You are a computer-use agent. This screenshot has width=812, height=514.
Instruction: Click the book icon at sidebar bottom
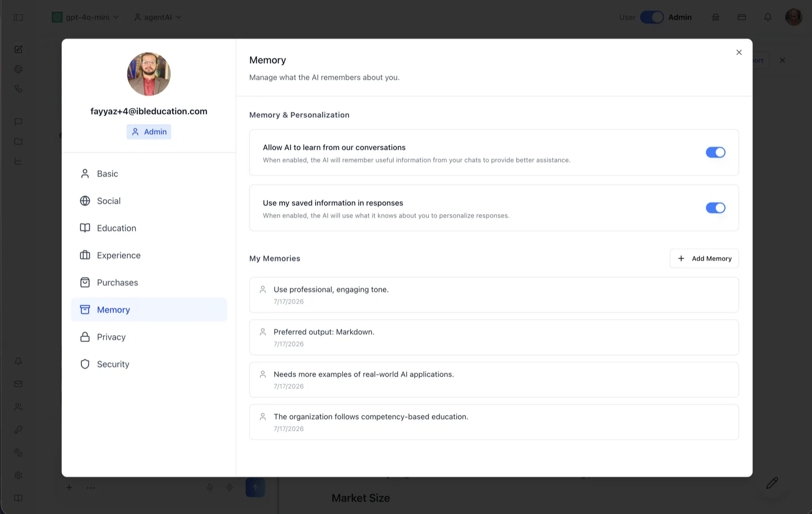tap(18, 498)
